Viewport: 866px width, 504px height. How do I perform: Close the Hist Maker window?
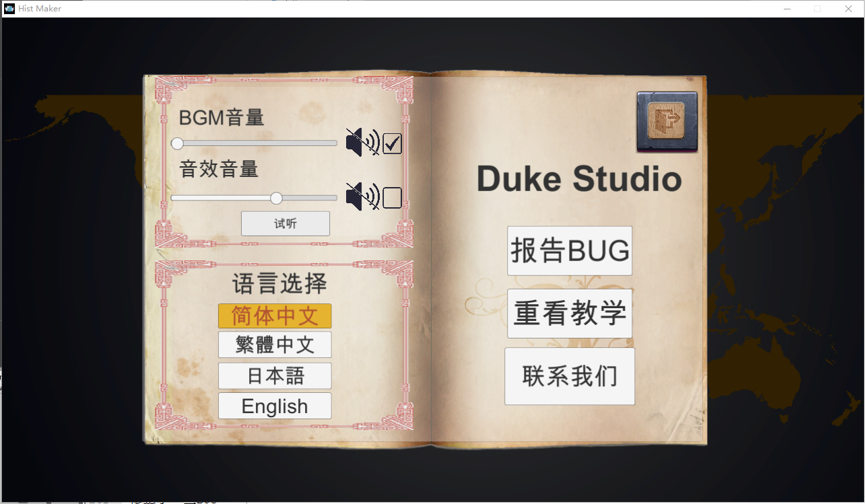point(848,9)
